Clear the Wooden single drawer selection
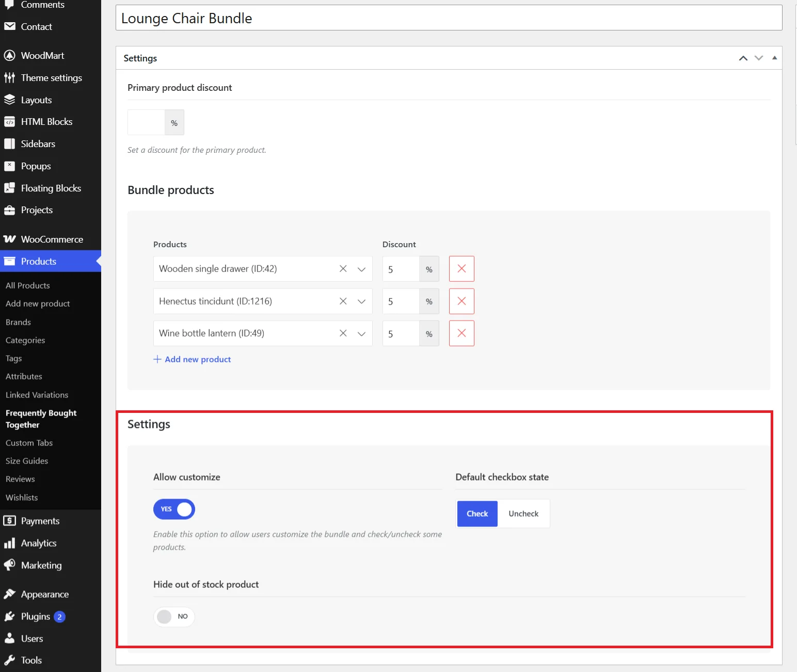 coord(343,269)
